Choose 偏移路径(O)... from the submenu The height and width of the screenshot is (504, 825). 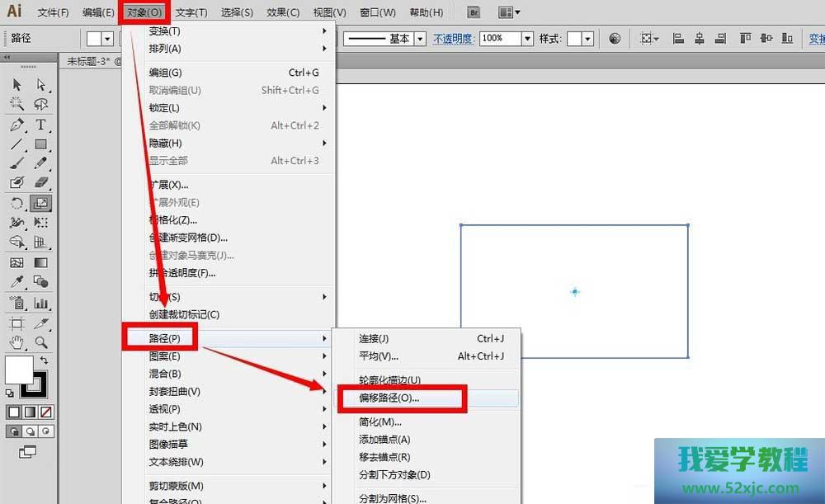coord(389,398)
